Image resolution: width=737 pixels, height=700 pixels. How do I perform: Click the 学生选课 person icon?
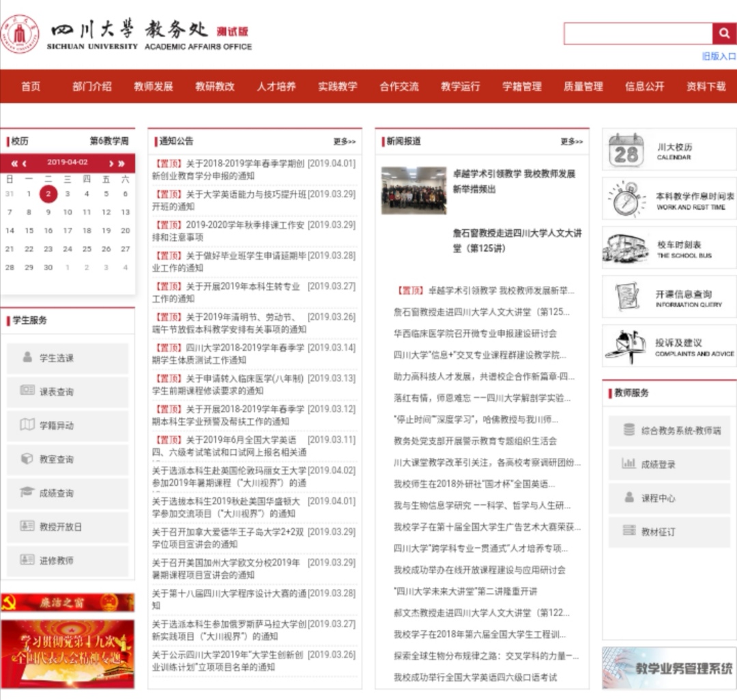coord(27,358)
